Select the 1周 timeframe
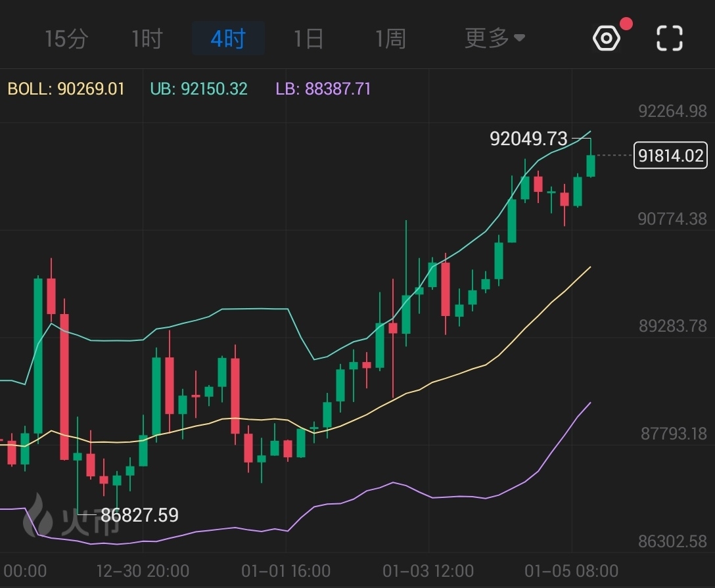This screenshot has height=588, width=715. pyautogui.click(x=390, y=38)
